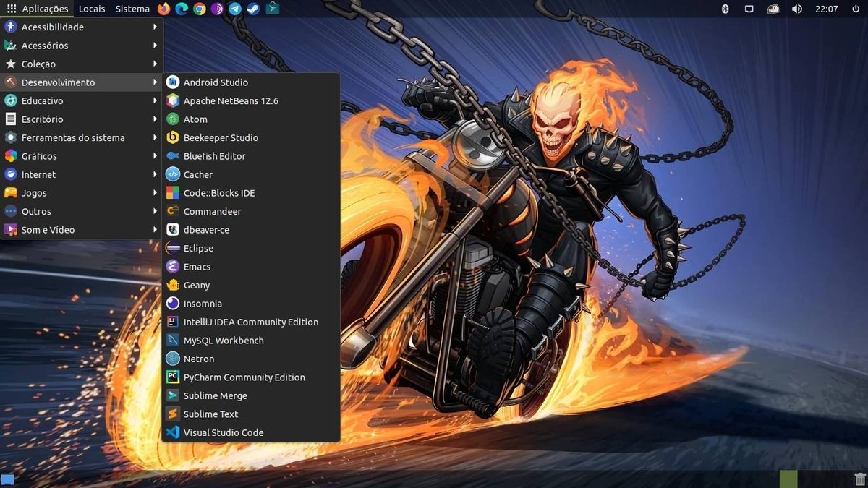868x488 pixels.
Task: Expand the Gráficos submenu arrow
Action: pyautogui.click(x=155, y=156)
